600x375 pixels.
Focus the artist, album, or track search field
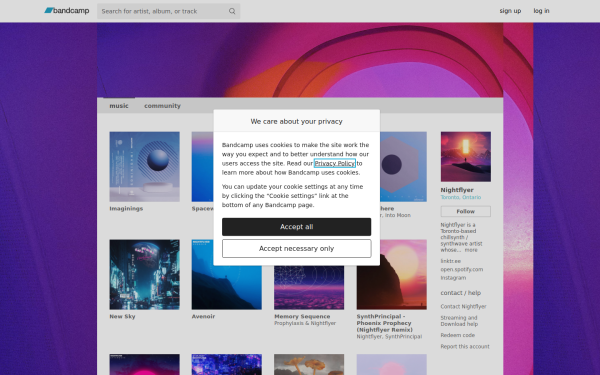pyautogui.click(x=168, y=11)
